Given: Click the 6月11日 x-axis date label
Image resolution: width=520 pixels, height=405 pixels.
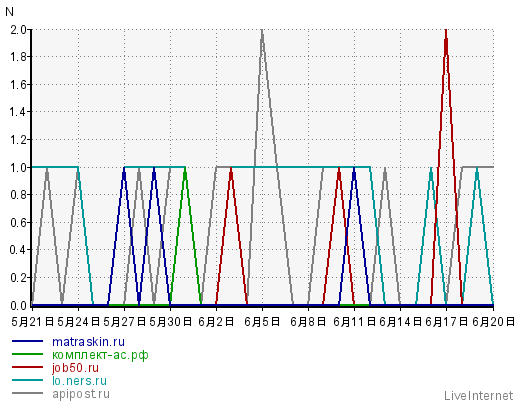Looking at the screenshot, I should coord(354,322).
